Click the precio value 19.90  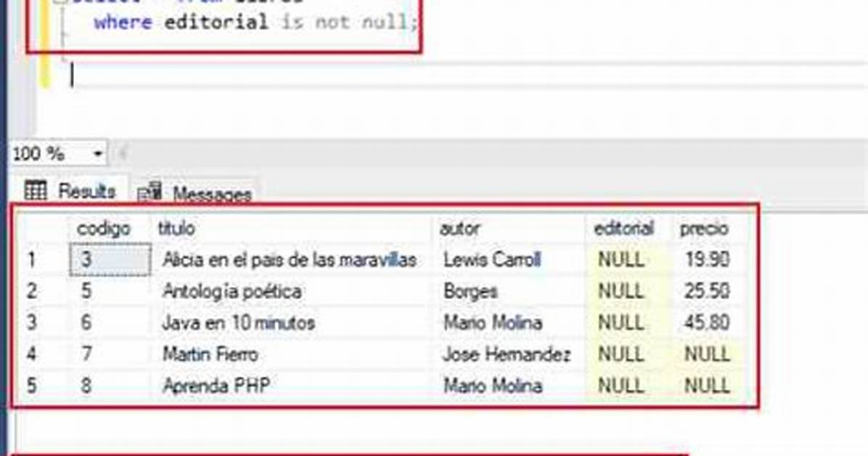708,260
